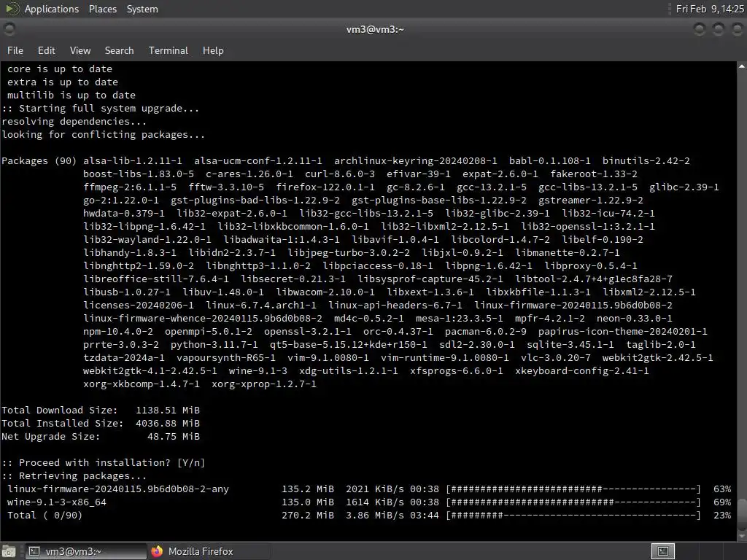The image size is (747, 560).
Task: Click the 'Total ( 0/90)' download row label
Action: point(44,516)
